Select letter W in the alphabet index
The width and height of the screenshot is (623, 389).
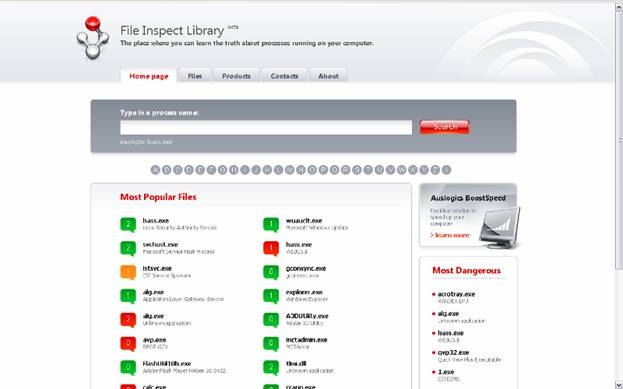pos(402,170)
